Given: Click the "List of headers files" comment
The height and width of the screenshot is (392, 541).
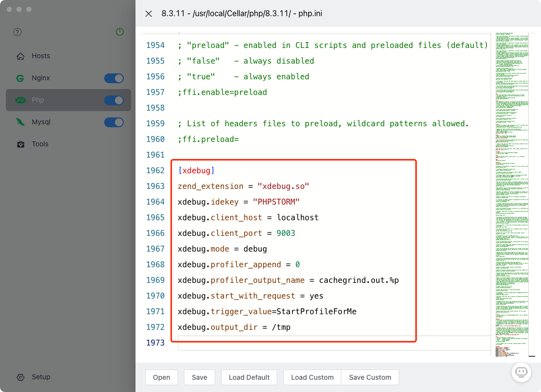Looking at the screenshot, I should coord(323,123).
